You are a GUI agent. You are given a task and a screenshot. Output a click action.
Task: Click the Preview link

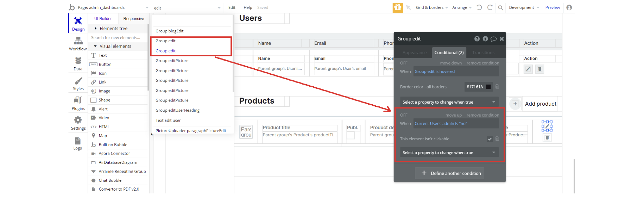click(553, 7)
